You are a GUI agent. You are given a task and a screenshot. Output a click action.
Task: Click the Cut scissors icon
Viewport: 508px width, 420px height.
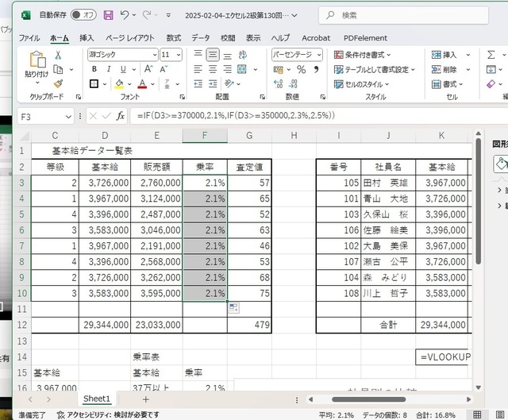point(58,55)
